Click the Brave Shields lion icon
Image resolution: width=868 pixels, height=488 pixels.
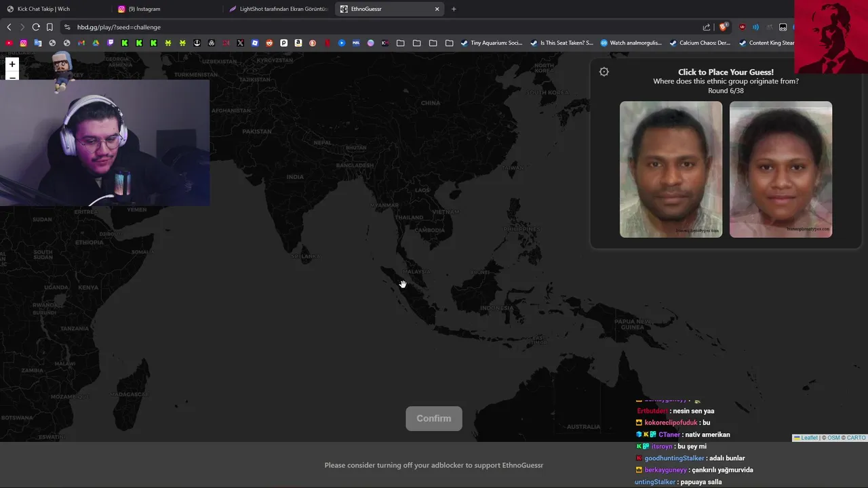[x=724, y=27]
